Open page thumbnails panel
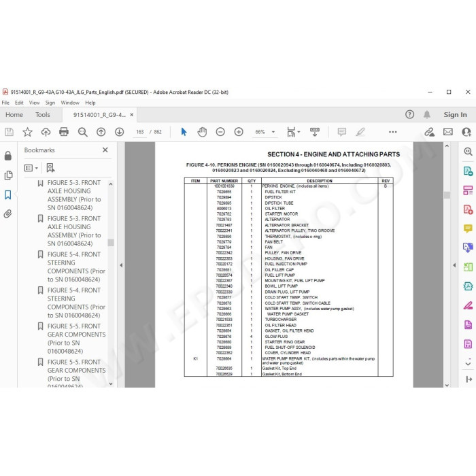 (8, 175)
